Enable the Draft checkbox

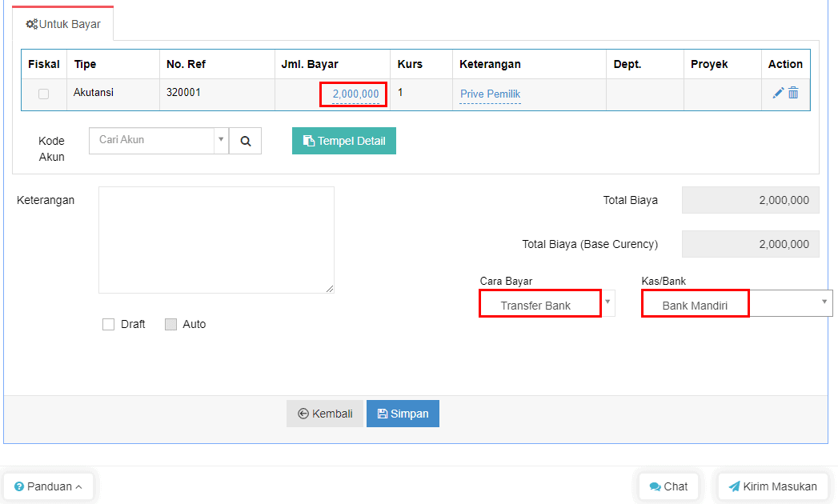tap(109, 324)
